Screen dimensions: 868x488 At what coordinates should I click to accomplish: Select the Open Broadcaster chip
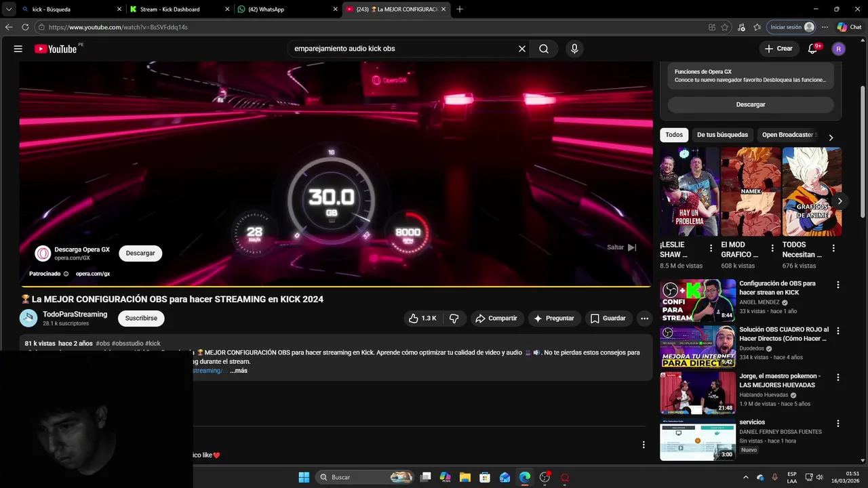(x=788, y=135)
